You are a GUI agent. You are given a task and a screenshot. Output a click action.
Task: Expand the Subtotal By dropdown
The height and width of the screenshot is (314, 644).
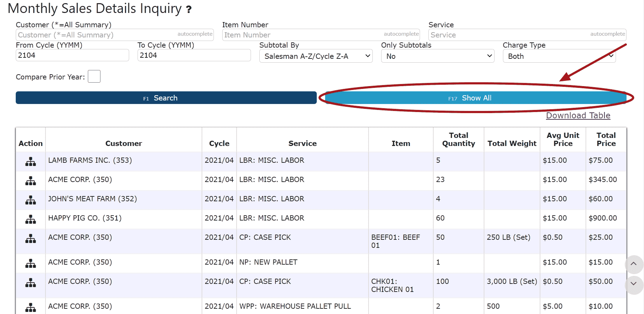(x=316, y=56)
